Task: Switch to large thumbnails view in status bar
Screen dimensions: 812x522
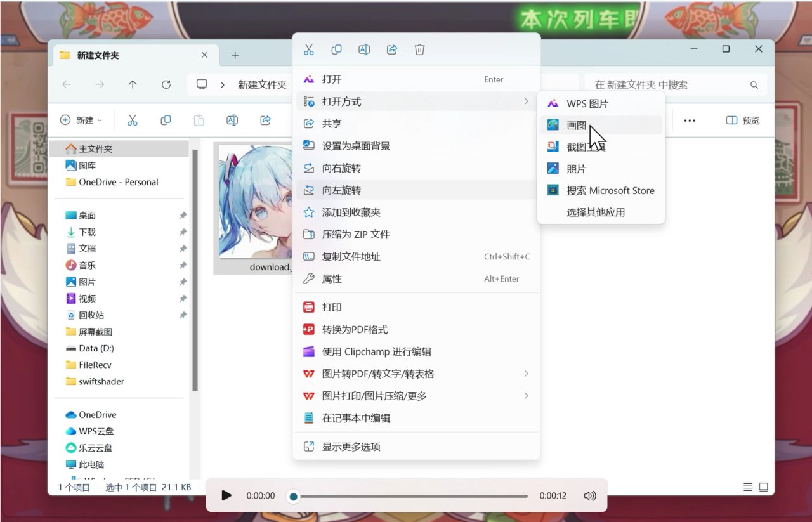Action: [764, 487]
